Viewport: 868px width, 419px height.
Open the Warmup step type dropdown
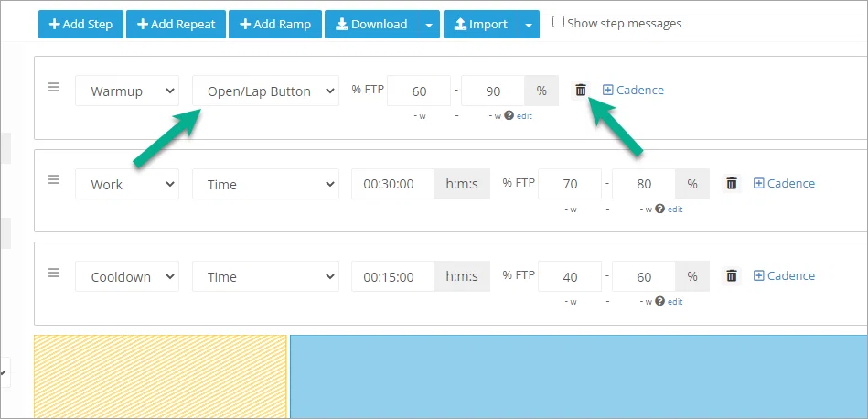[127, 91]
